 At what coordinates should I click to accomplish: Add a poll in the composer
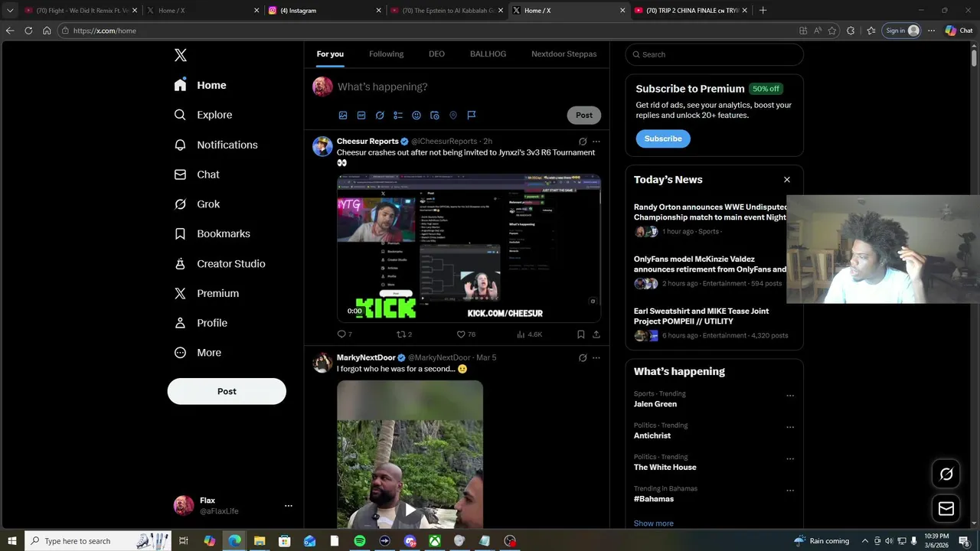398,116
